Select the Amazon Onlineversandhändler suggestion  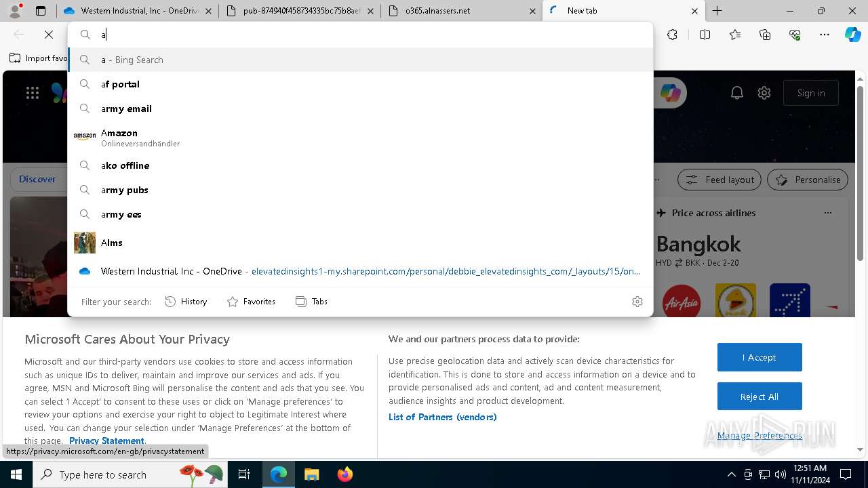[x=360, y=137]
